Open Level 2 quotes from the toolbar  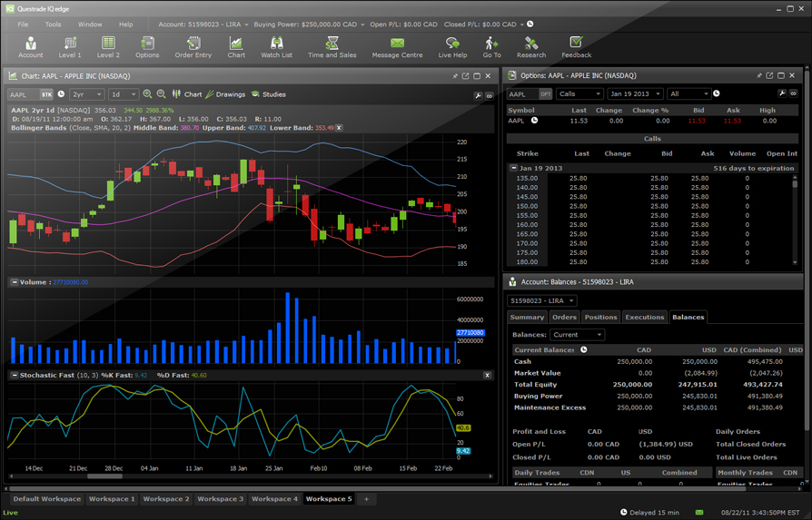108,47
